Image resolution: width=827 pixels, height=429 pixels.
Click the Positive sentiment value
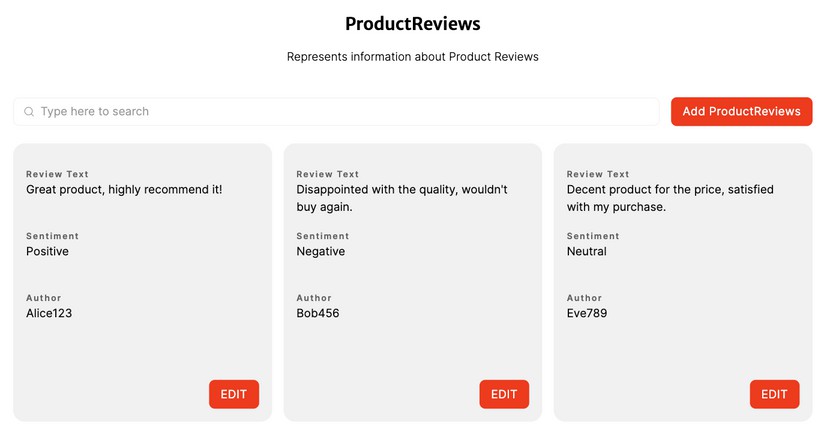click(47, 251)
